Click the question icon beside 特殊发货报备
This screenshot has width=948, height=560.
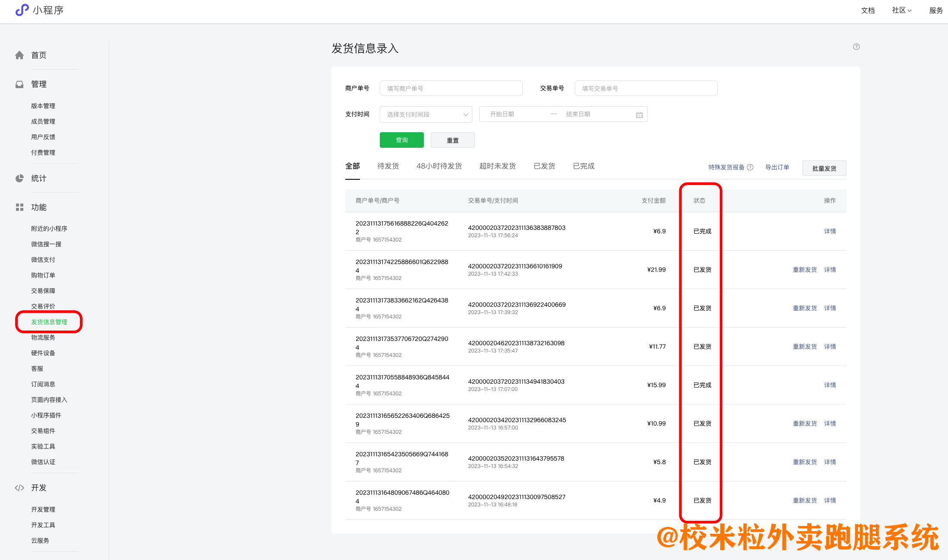pos(751,167)
